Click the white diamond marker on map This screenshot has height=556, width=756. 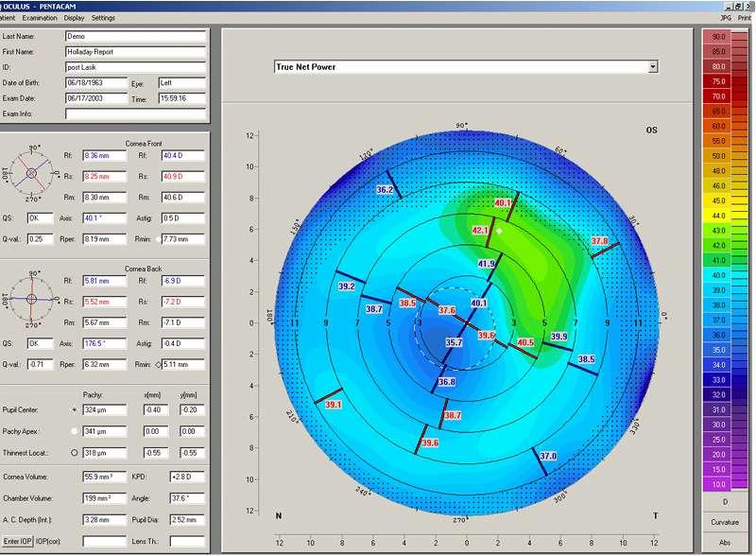coord(500,231)
